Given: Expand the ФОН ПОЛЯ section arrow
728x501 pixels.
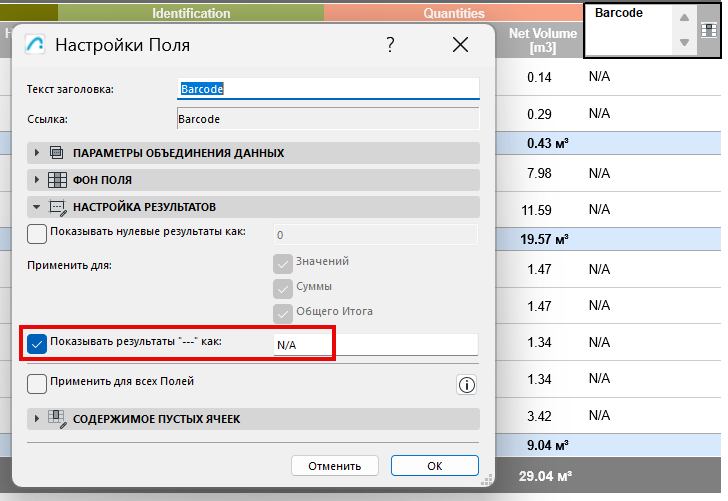Looking at the screenshot, I should tap(37, 180).
